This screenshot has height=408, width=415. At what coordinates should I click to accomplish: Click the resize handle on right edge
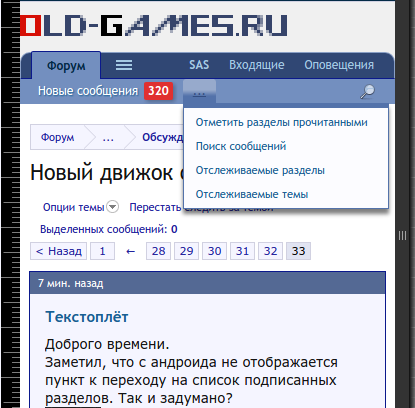pos(402,236)
